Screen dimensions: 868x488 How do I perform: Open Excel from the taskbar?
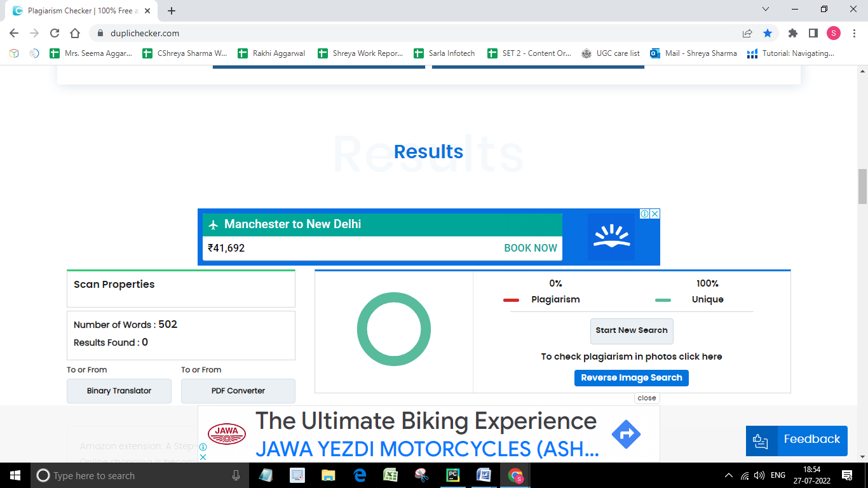tap(391, 475)
